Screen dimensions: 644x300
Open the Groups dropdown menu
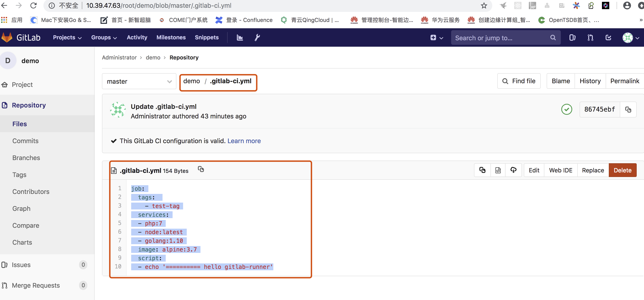[x=104, y=37]
